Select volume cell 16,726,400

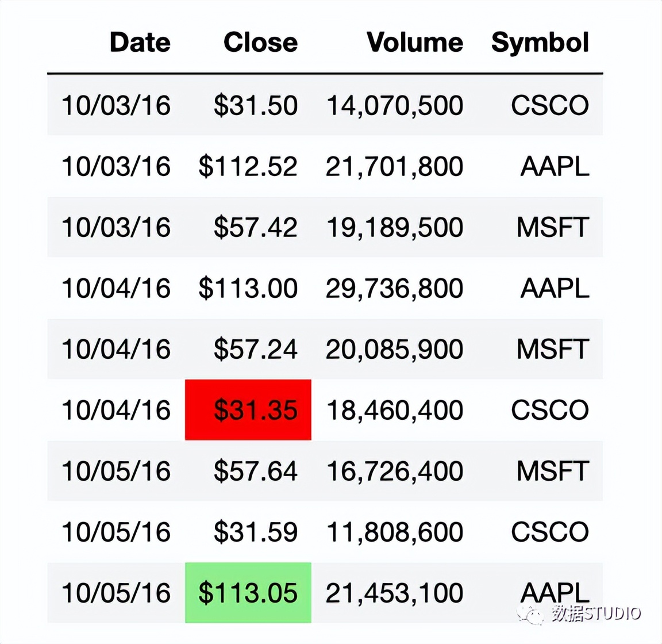(x=394, y=471)
